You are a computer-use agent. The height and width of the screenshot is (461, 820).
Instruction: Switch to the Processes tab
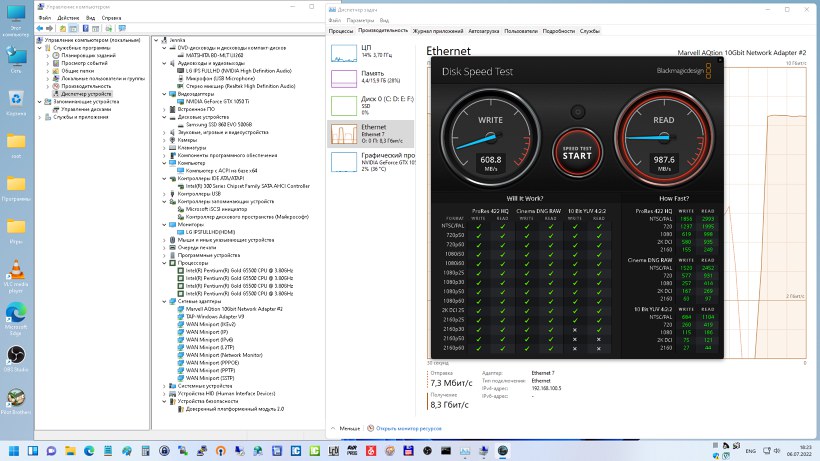pos(341,31)
